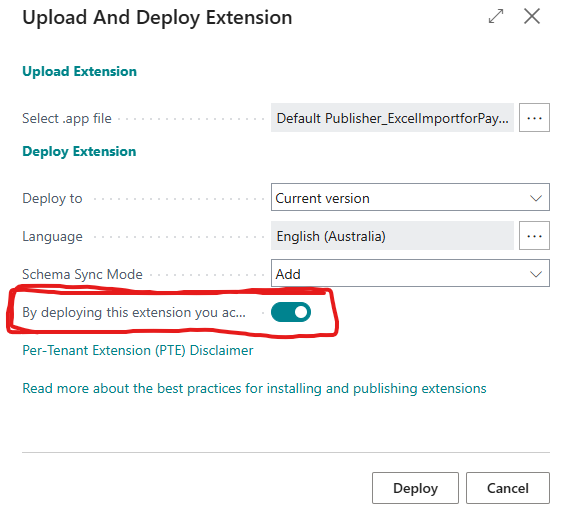Click the 'Deploy to' field label

coord(52,199)
